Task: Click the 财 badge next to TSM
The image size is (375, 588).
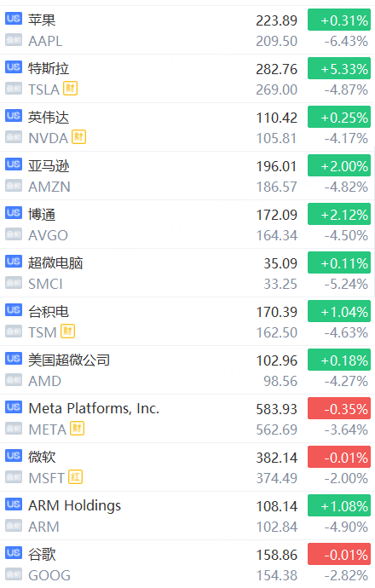Action: (x=68, y=331)
